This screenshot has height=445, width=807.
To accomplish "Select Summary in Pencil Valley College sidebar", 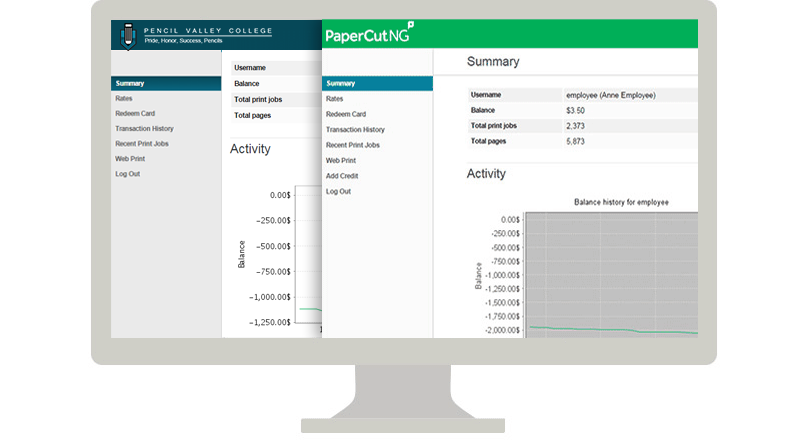I will (166, 83).
